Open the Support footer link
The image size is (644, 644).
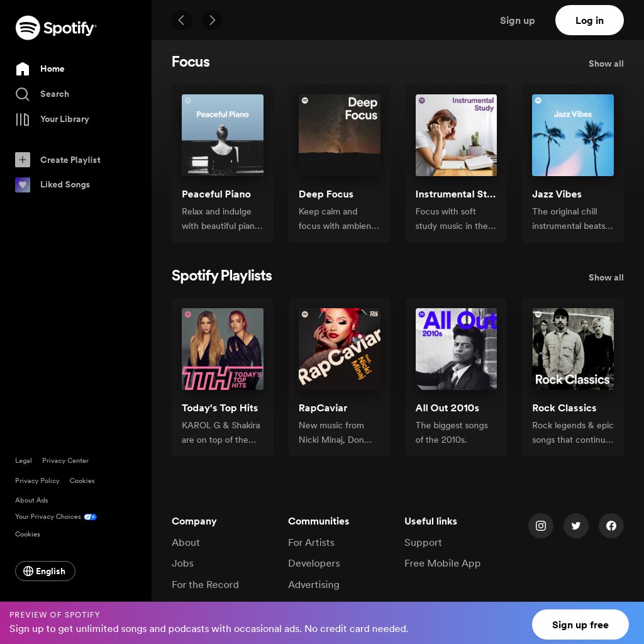[x=423, y=543]
